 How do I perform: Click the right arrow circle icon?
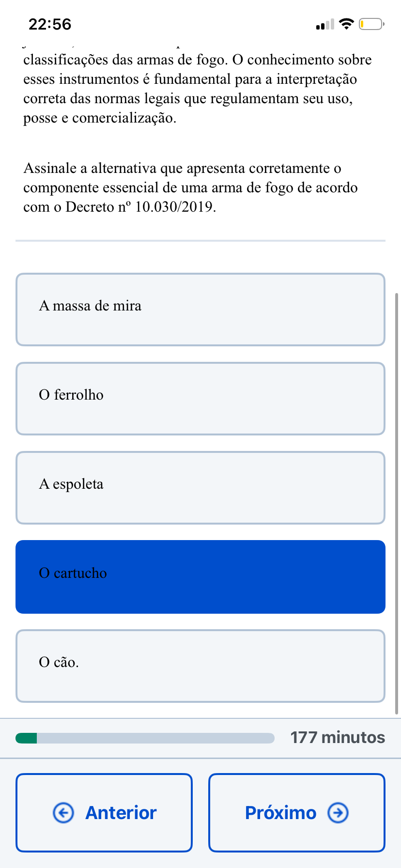click(x=338, y=813)
